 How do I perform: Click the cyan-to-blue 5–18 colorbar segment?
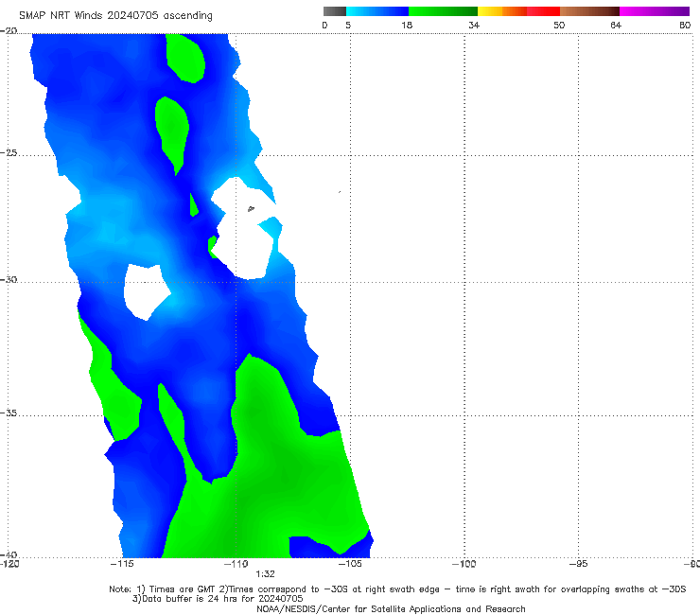(x=377, y=11)
